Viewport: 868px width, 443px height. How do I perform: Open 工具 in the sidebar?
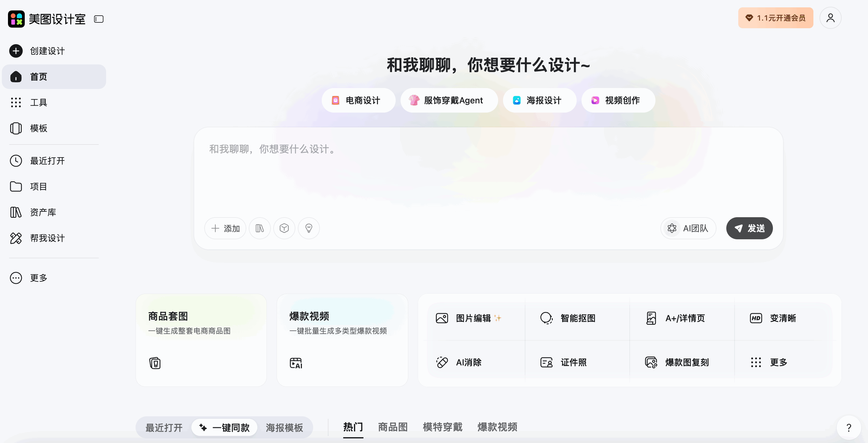(x=54, y=102)
